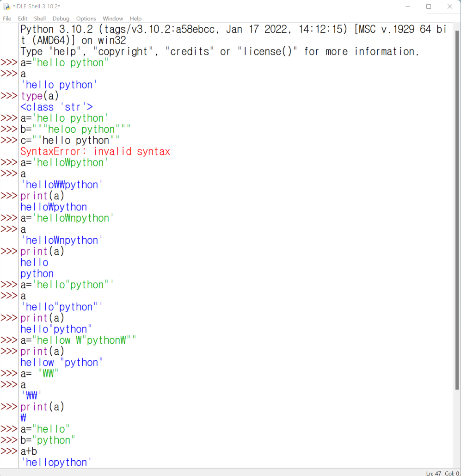Click the IDLE Python icon in title bar
Viewport: 461px width, 476px height.
pyautogui.click(x=6, y=6)
